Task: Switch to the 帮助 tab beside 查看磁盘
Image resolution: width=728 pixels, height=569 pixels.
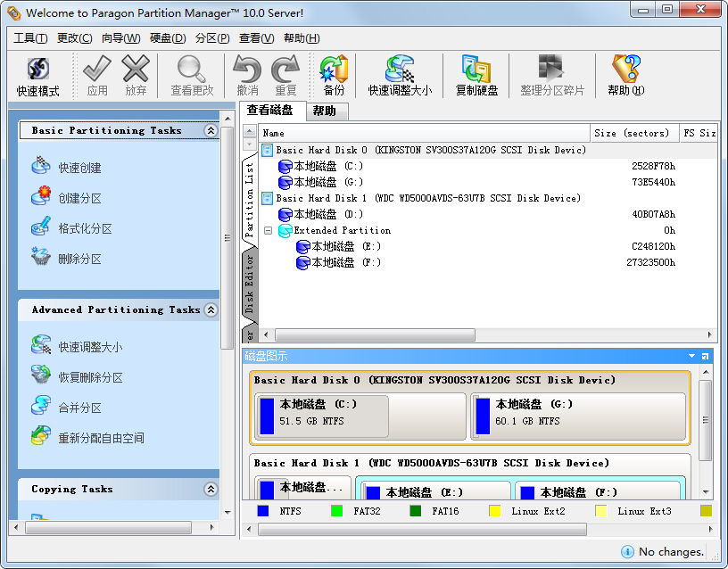Action: pyautogui.click(x=325, y=111)
